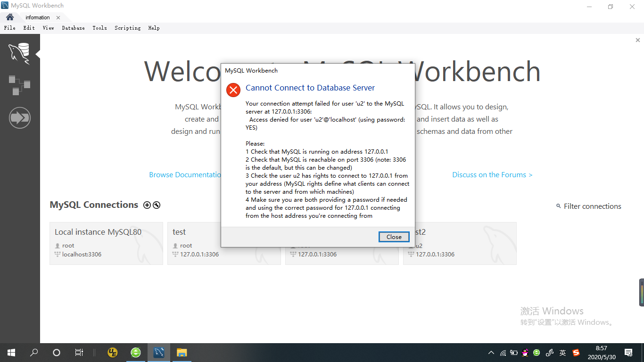Viewport: 644px width, 362px height.
Task: Open the Edit menu
Action: 29,28
